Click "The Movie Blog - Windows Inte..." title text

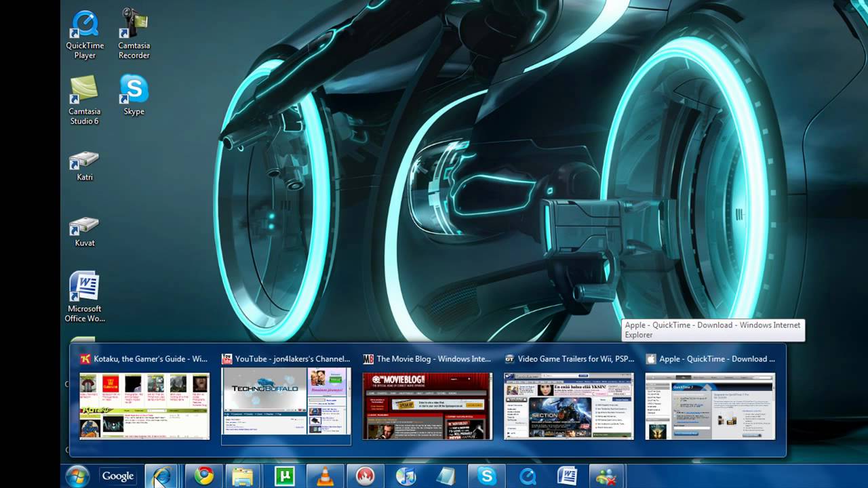coord(433,359)
